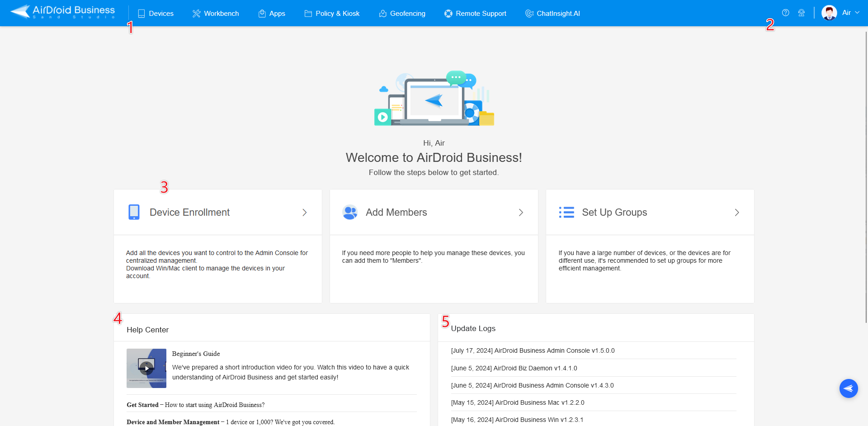
Task: Click the welcome illustration image
Action: [434, 98]
